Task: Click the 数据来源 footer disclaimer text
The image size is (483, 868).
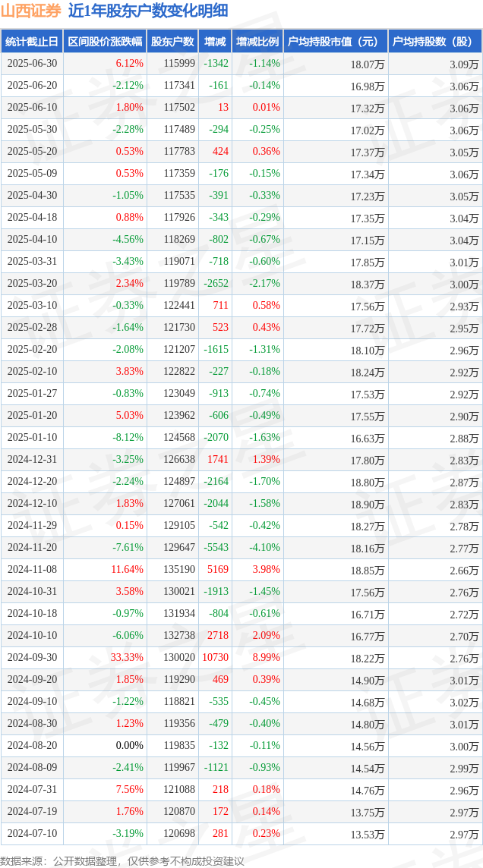Action: tap(122, 860)
